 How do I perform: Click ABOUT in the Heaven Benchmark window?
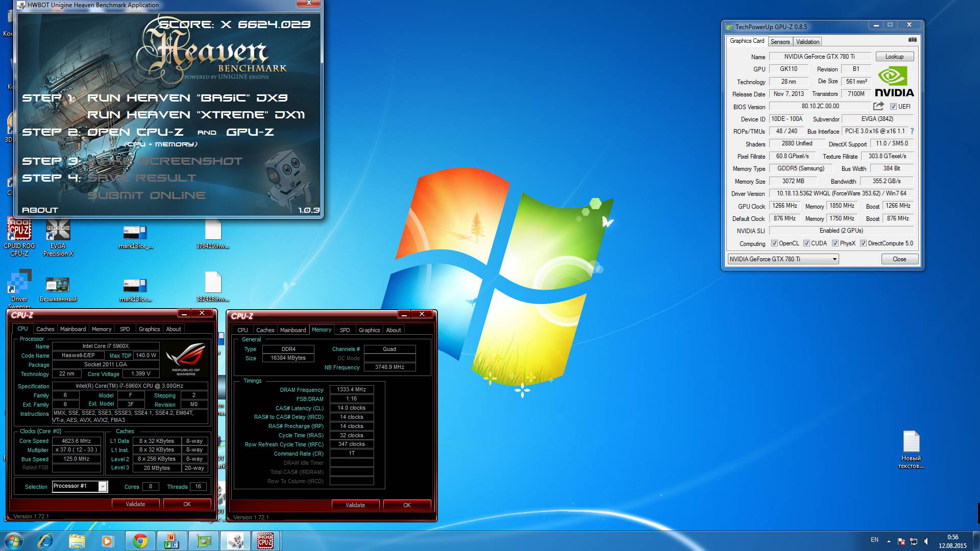coord(40,210)
